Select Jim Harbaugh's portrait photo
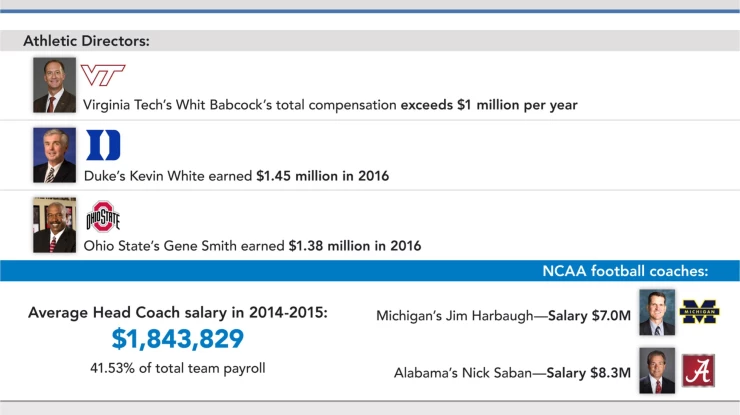The image size is (740, 415). click(657, 313)
